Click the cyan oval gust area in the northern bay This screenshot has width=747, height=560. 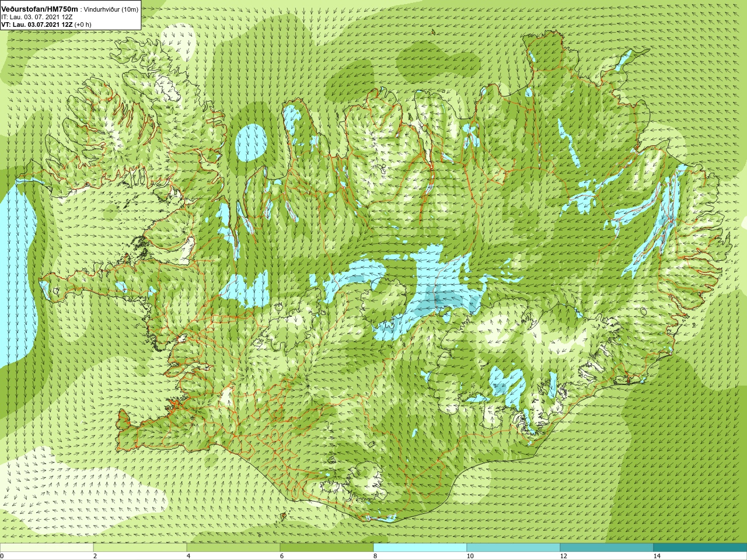[251, 143]
